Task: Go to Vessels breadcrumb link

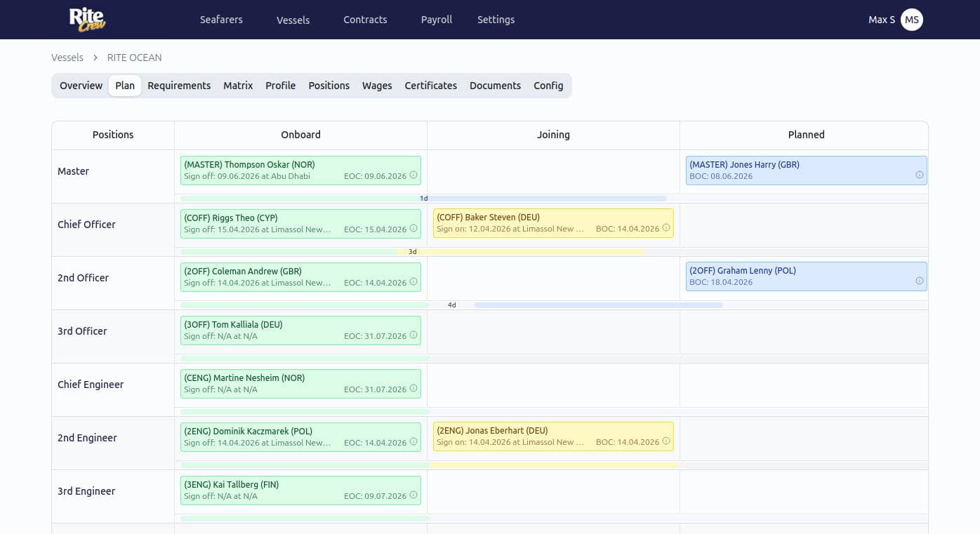Action: pos(67,58)
